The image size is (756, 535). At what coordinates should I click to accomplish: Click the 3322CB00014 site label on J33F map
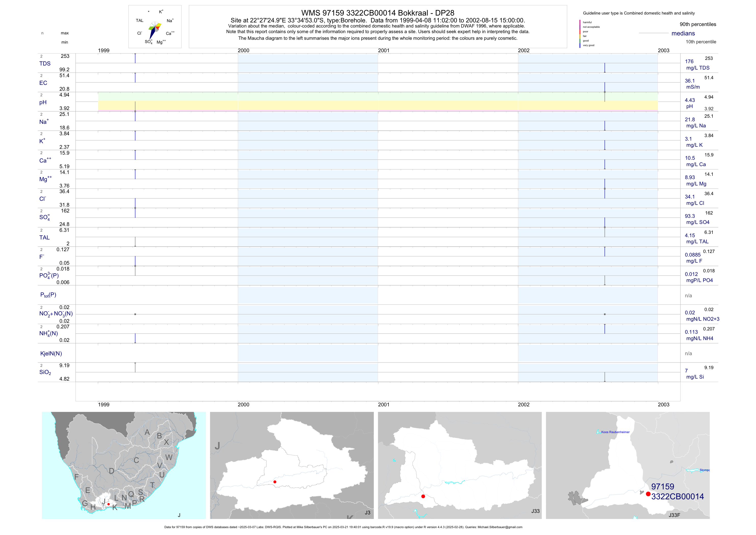pyautogui.click(x=677, y=497)
